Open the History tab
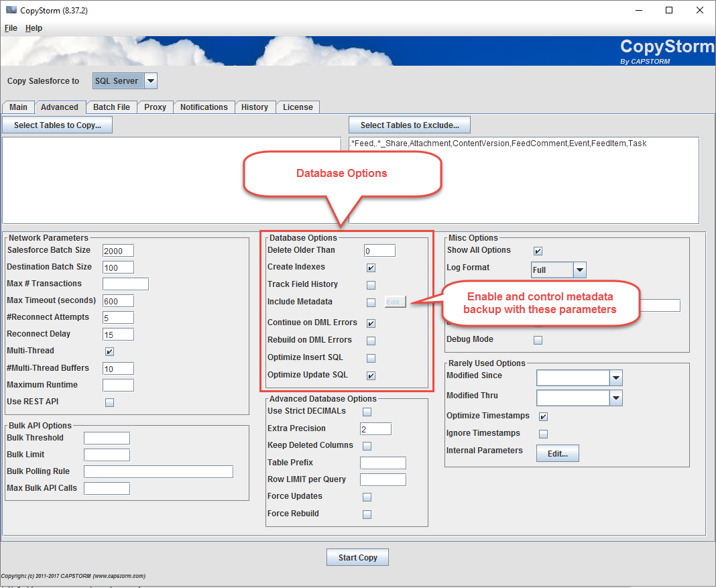 [x=254, y=107]
